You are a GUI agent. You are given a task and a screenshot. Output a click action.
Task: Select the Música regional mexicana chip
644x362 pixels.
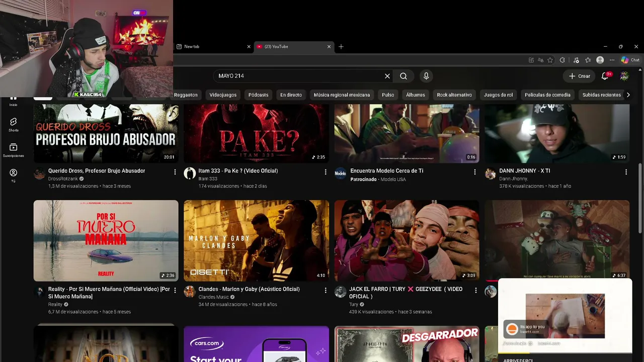(x=342, y=95)
